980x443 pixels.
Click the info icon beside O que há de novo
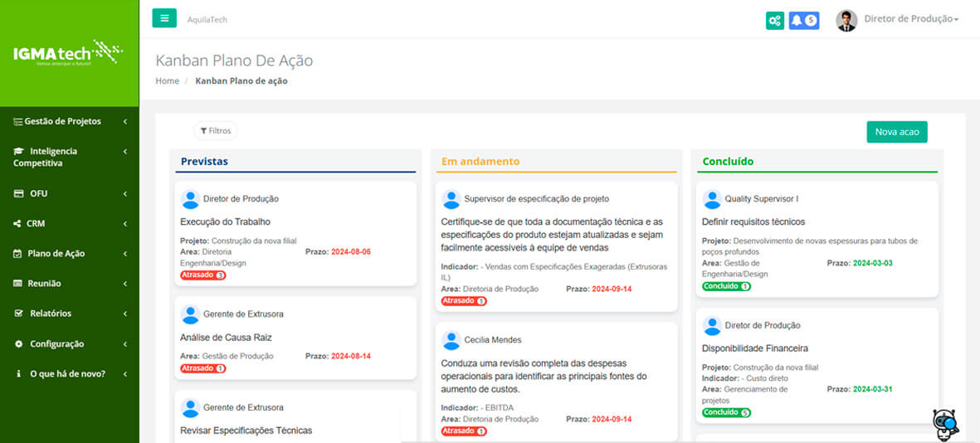point(17,373)
